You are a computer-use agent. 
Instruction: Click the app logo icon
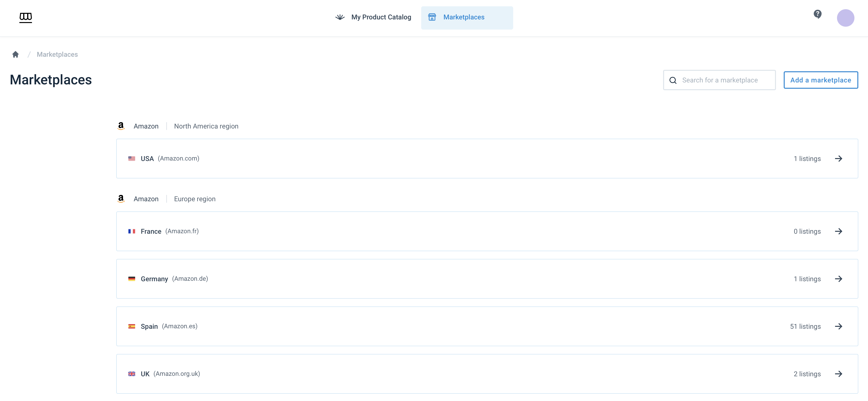click(26, 17)
